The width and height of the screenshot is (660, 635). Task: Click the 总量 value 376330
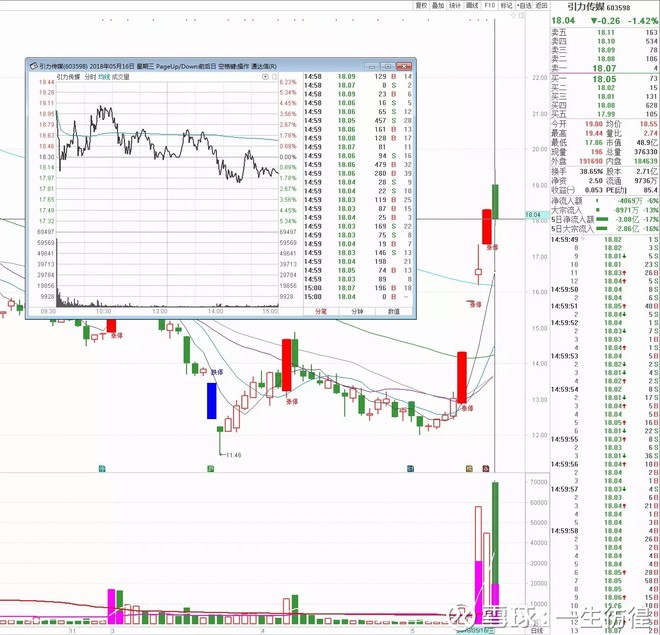point(646,152)
